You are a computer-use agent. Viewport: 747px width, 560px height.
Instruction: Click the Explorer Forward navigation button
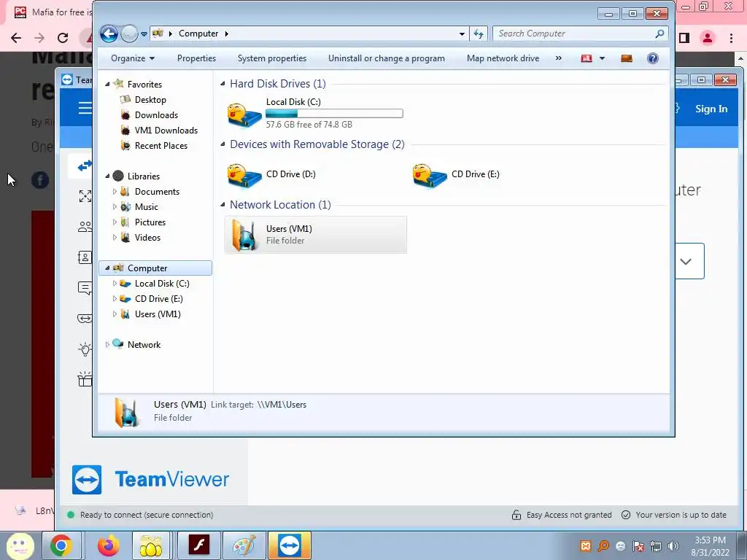(129, 34)
